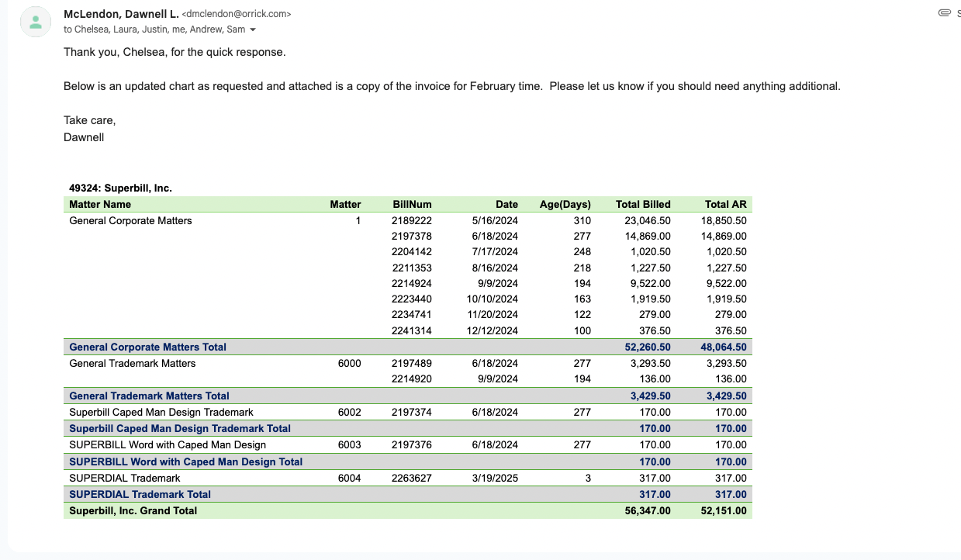961x560 pixels.
Task: Click matter number 6003
Action: click(349, 444)
